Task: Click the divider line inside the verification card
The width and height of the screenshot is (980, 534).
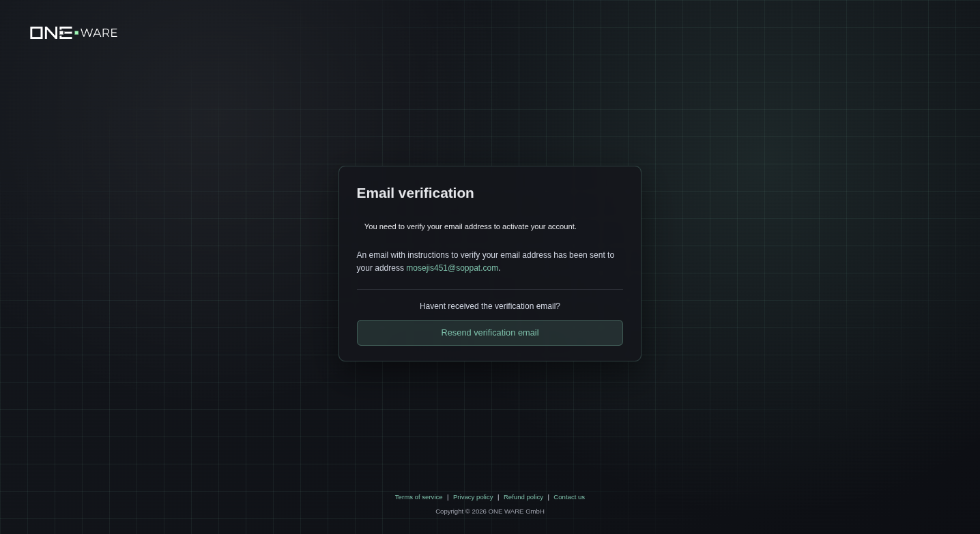Action: (x=489, y=289)
